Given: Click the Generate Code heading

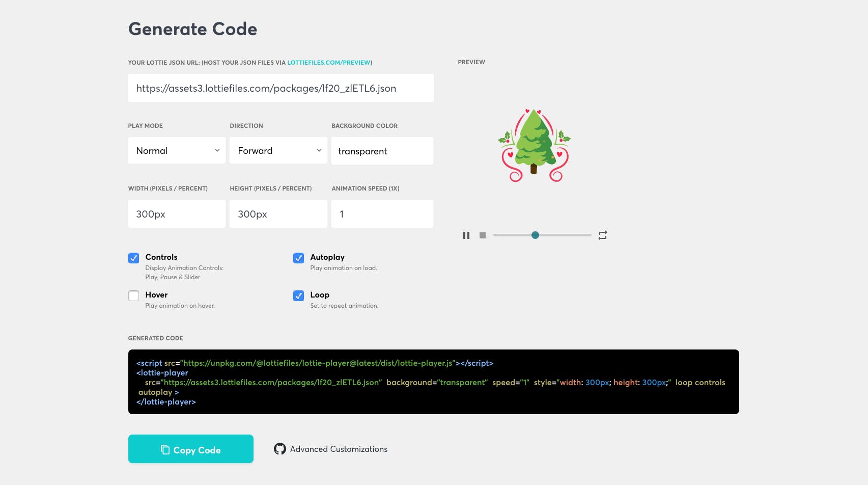Looking at the screenshot, I should (193, 29).
